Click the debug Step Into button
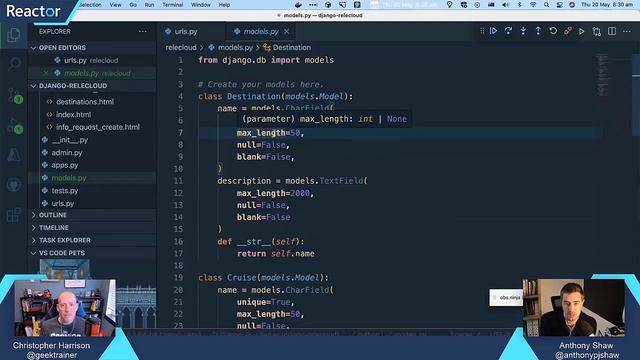Viewport: 640px width, 360px height. tap(523, 31)
